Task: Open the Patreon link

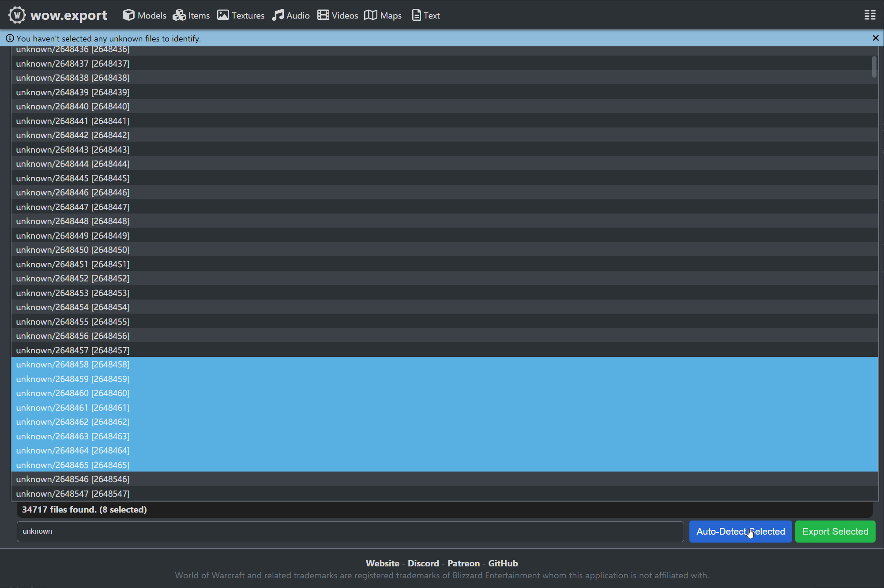Action: coord(463,563)
